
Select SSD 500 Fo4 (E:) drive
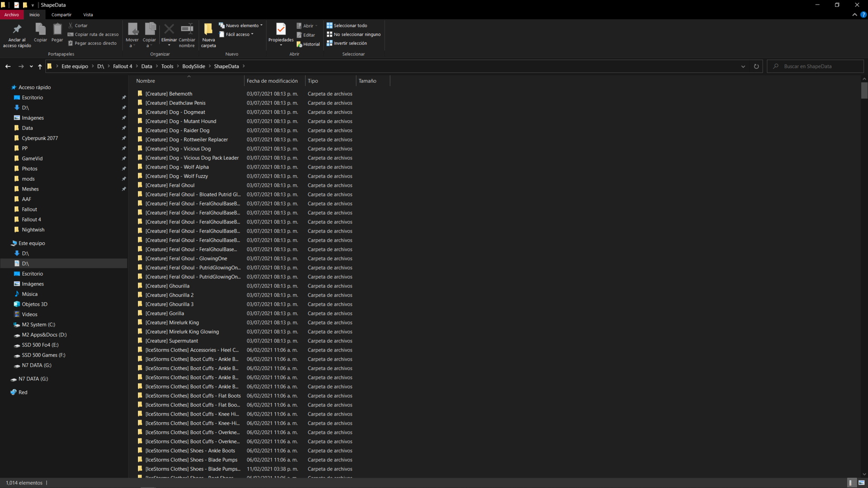(40, 345)
